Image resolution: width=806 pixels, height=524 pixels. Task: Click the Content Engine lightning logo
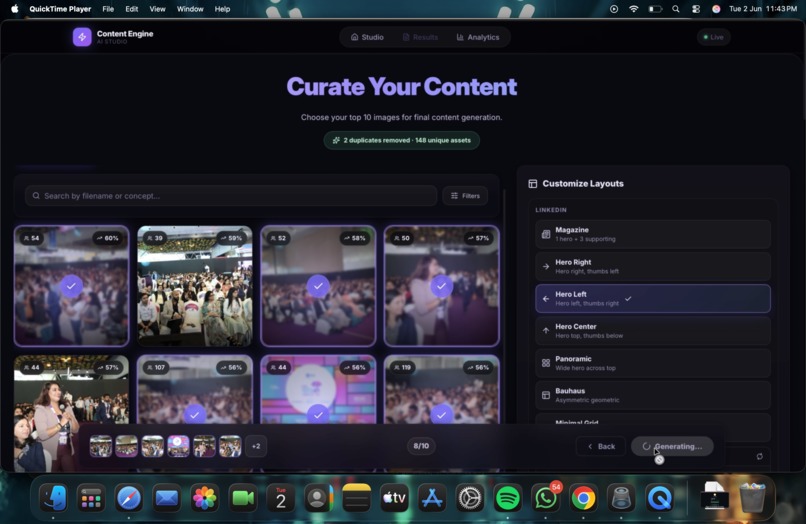(x=82, y=37)
